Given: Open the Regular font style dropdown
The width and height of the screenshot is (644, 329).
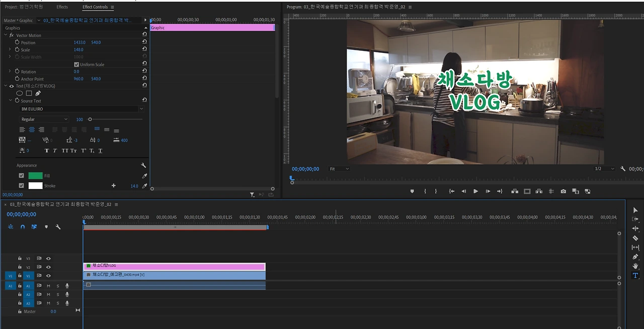Looking at the screenshot, I should pos(44,119).
